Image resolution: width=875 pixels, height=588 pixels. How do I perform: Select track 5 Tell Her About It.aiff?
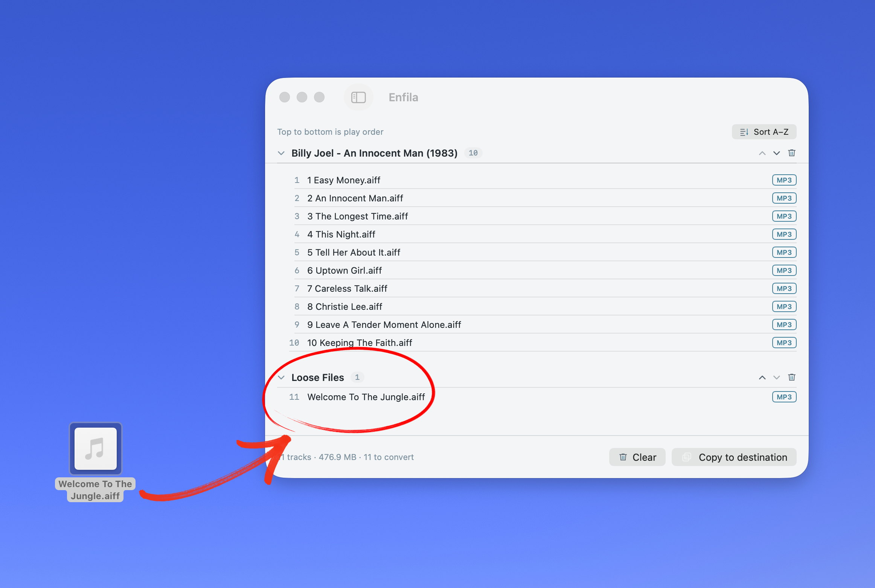542,253
